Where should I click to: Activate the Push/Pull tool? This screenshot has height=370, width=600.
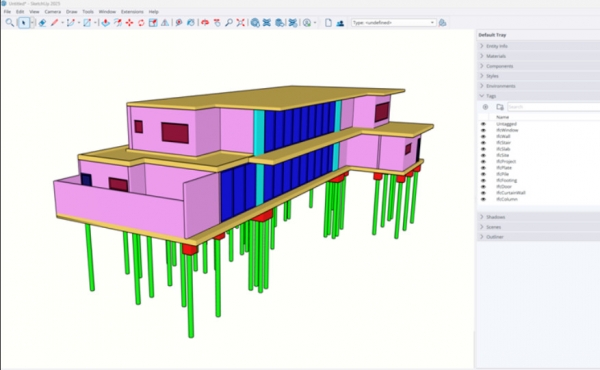[x=105, y=23]
